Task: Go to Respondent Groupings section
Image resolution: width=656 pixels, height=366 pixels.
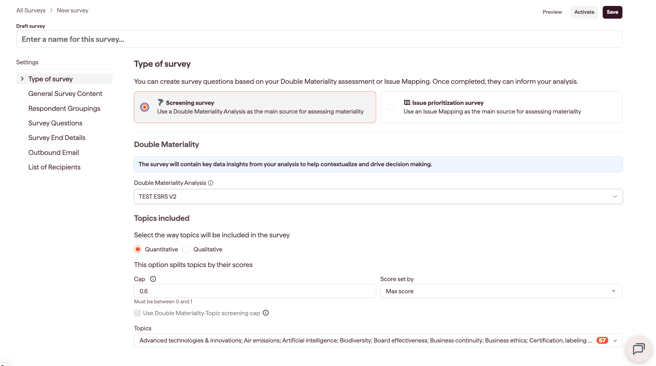Action: point(64,108)
